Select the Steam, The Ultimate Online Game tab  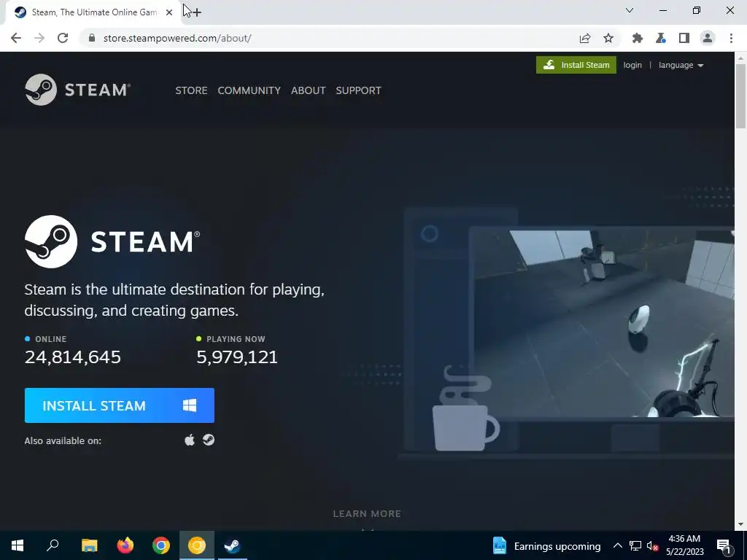click(x=94, y=12)
